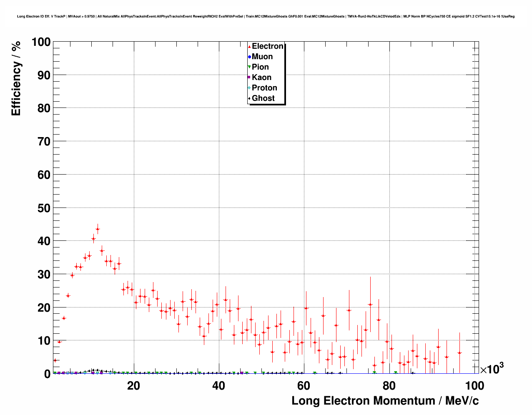
Task: Click the black Ghost legend marker
Action: [249, 99]
